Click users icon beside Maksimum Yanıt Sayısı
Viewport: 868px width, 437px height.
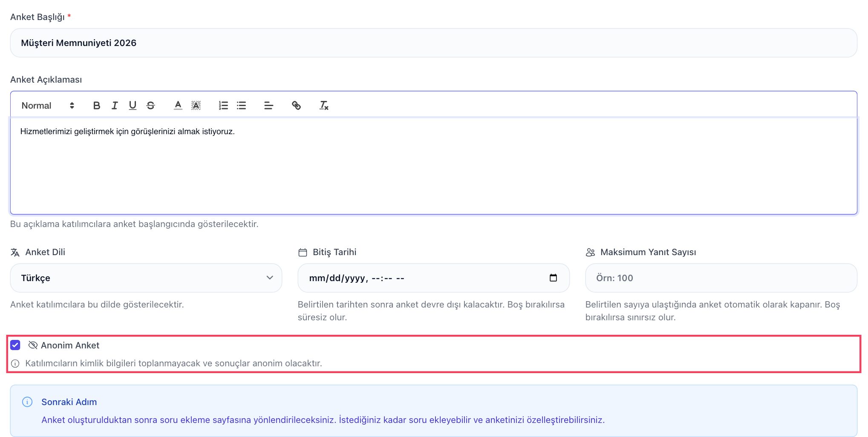590,252
